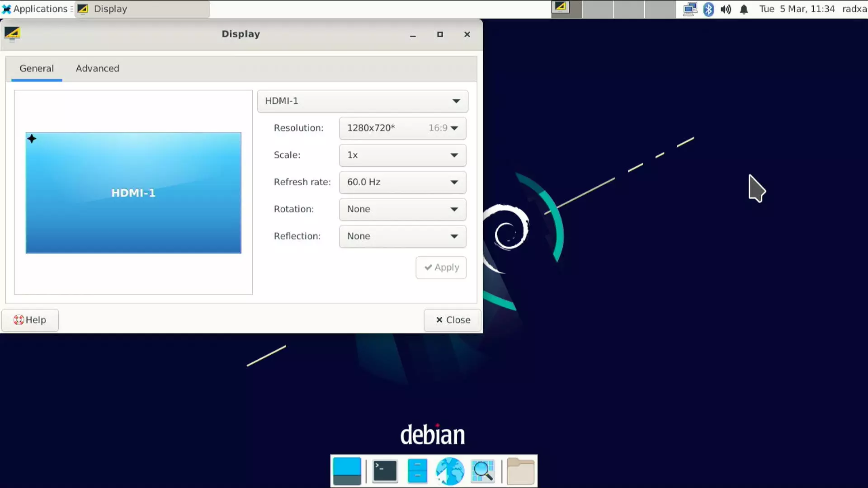Click the primary display star icon
Screen dimensions: 868x488
tap(32, 139)
